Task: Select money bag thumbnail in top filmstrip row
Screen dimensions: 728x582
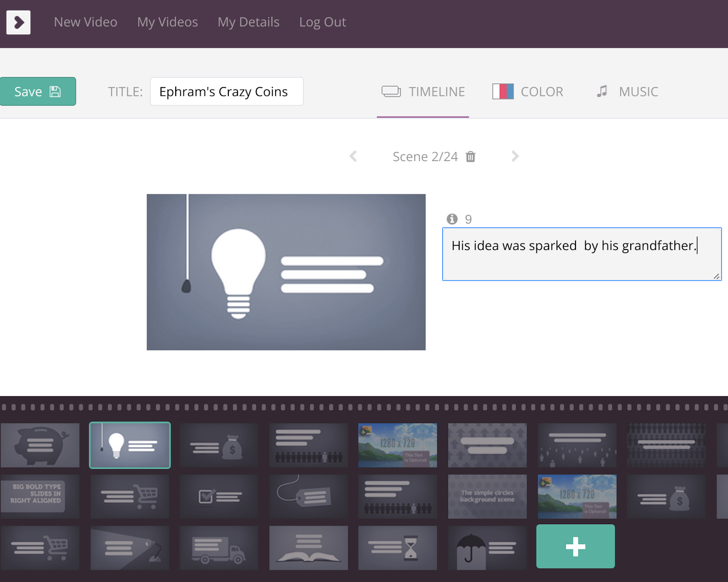Action: pos(219,445)
